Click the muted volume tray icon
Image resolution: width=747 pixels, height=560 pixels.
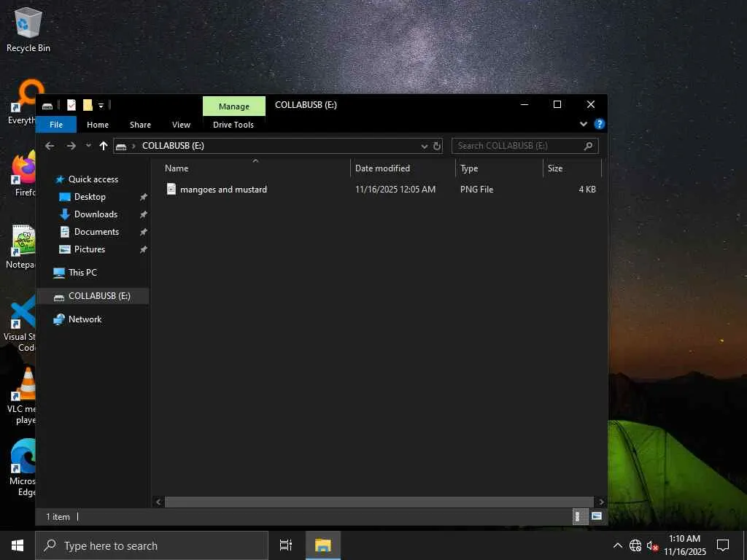point(652,545)
